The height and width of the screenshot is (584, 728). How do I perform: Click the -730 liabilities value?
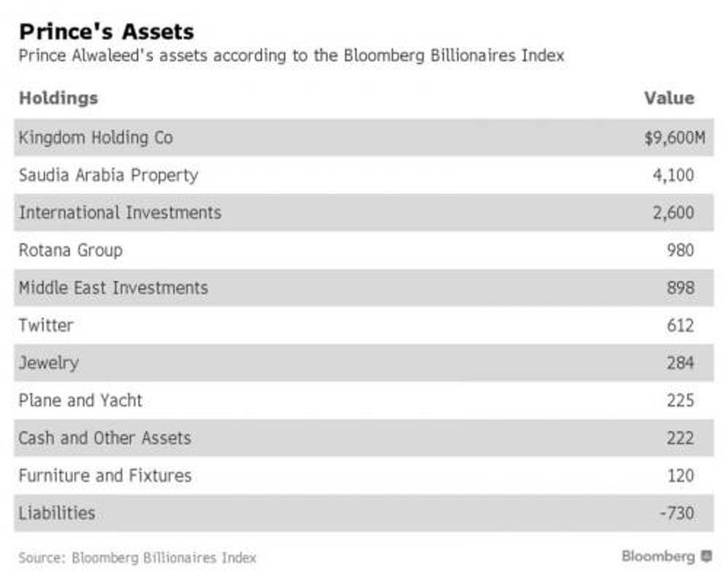676,513
